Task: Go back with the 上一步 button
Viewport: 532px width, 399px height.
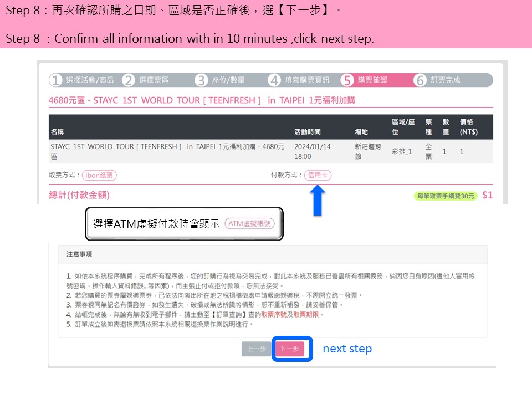Action: (257, 349)
